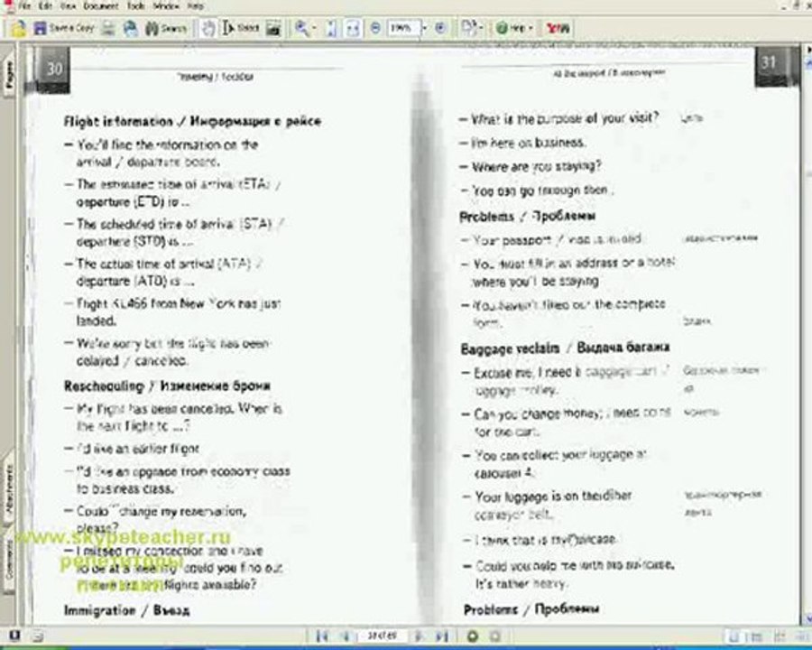Open the Edit menu
Viewport: 812px width, 650px height.
click(46, 6)
